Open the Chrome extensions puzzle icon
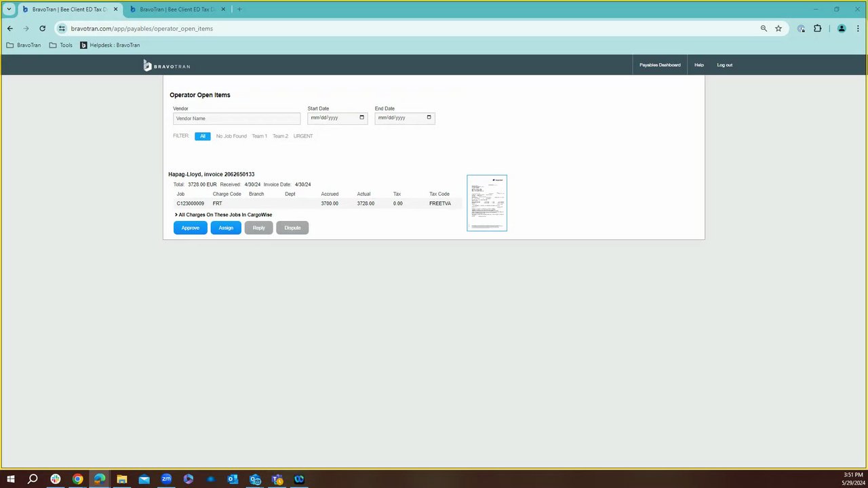Screen dimensions: 868x488 coord(817,28)
